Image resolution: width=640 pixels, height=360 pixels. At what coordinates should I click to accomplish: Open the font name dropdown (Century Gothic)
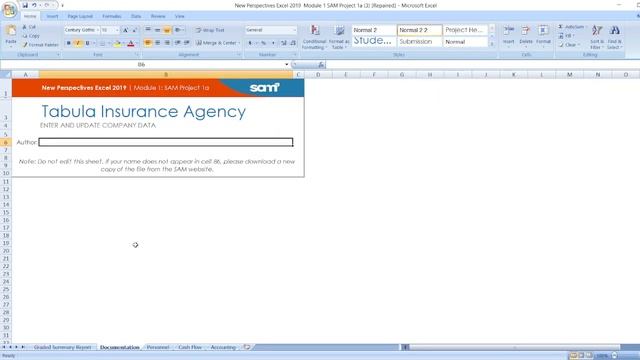pyautogui.click(x=98, y=30)
